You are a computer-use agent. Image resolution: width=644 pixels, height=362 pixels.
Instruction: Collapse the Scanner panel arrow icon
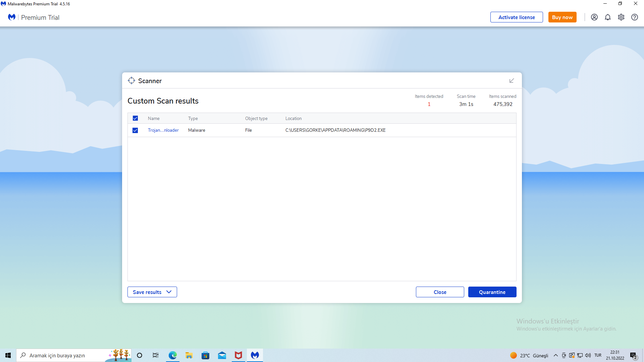[x=512, y=81]
